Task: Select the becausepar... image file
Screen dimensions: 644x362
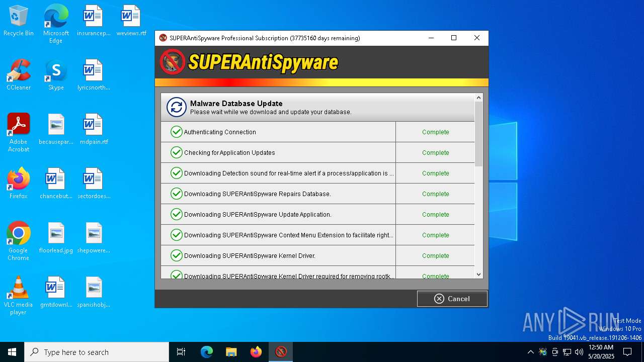Action: click(x=56, y=129)
